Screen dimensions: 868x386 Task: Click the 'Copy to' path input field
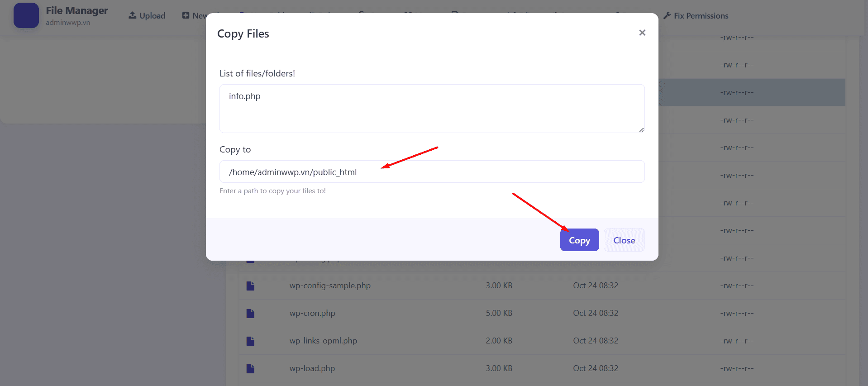(x=432, y=172)
